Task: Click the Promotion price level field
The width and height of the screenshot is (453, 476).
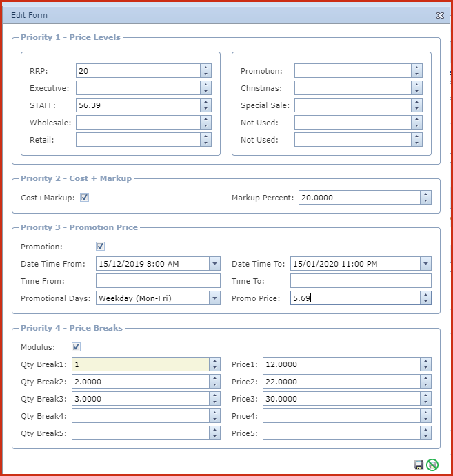Action: (353, 71)
